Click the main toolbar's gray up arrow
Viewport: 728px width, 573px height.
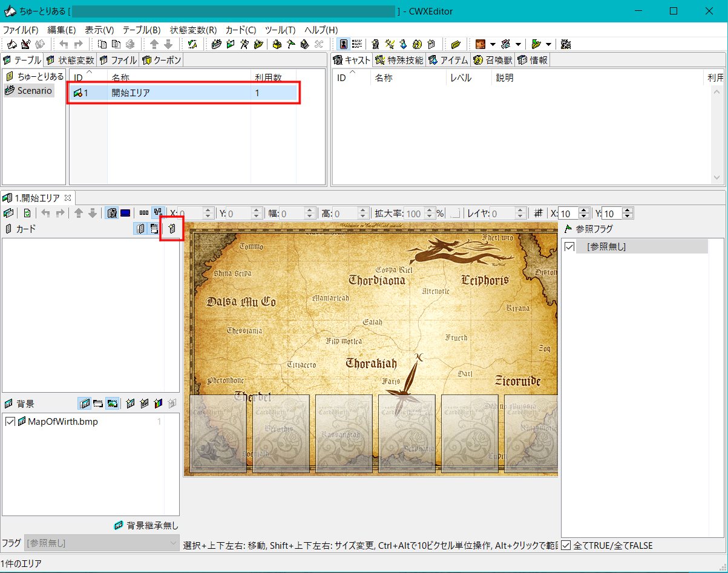(154, 44)
